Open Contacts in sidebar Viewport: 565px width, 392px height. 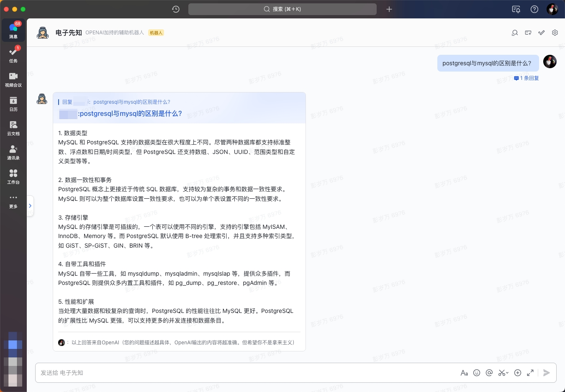point(13,151)
